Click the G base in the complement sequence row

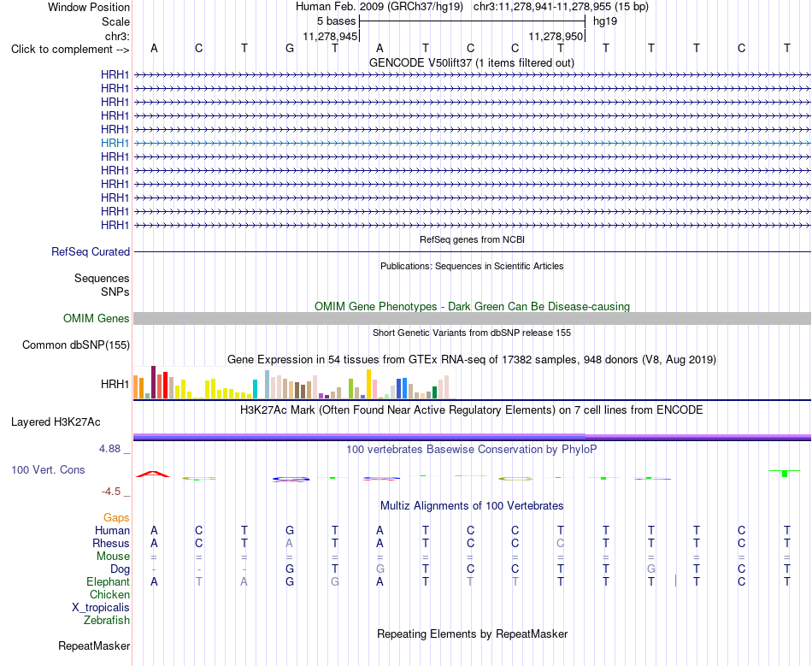(x=290, y=49)
